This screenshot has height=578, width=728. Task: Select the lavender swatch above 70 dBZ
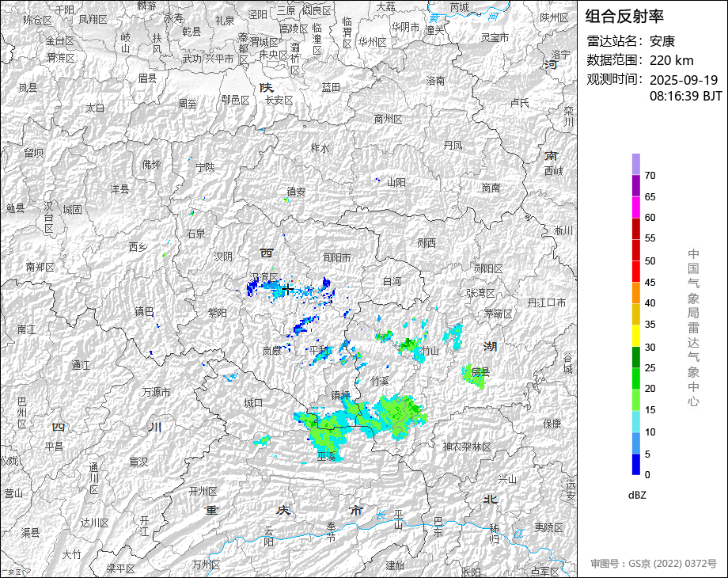point(636,164)
